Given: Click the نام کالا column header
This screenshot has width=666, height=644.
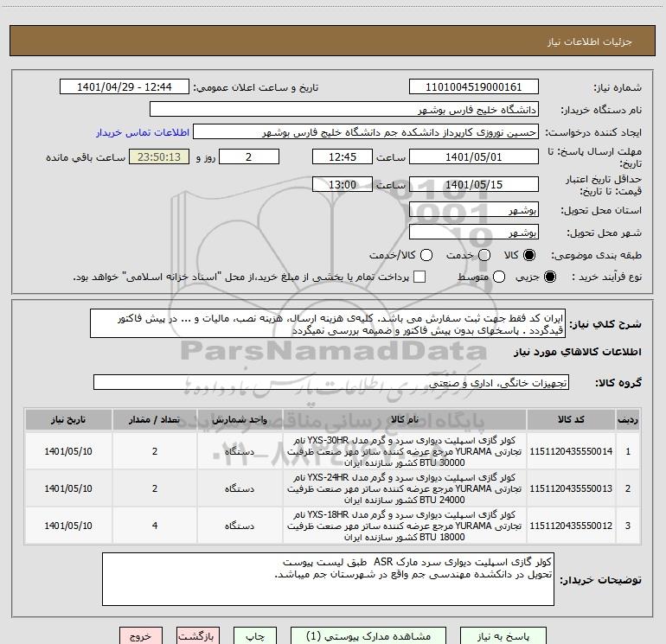Looking at the screenshot, I should 405,419.
